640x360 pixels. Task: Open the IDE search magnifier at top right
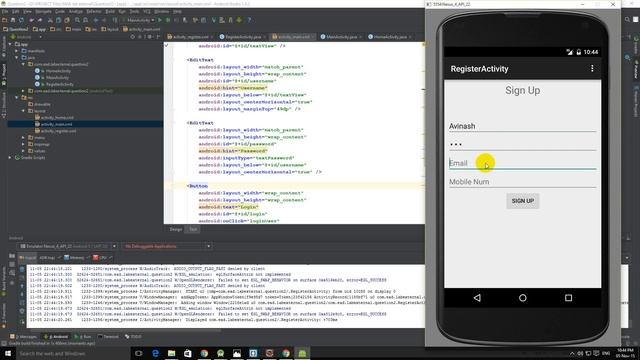click(x=627, y=19)
